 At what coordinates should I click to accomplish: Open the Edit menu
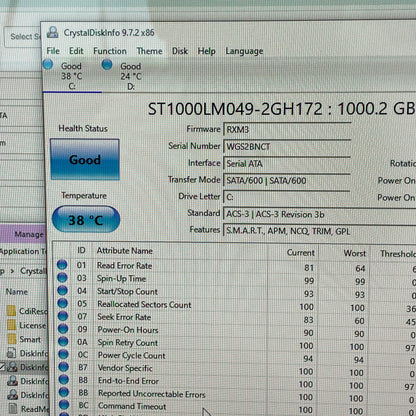pyautogui.click(x=76, y=51)
